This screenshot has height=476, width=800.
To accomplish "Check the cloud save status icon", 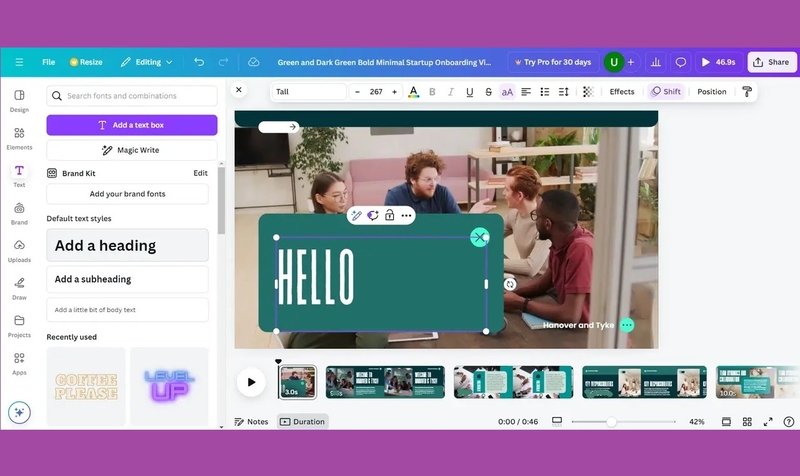I will [254, 62].
